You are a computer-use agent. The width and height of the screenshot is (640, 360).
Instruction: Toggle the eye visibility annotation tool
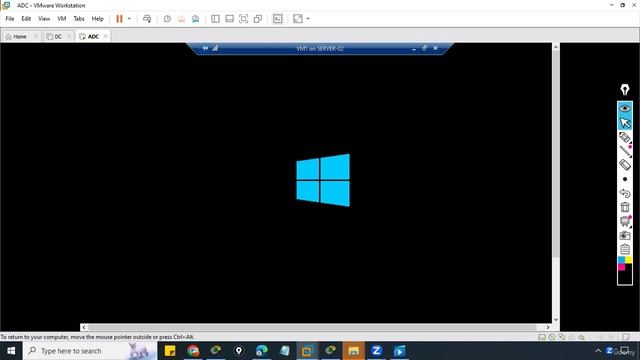625,109
